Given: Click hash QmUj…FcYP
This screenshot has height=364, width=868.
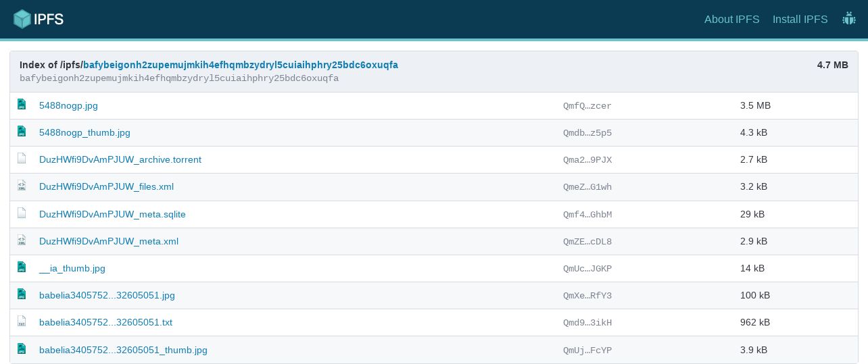Looking at the screenshot, I should 587,350.
